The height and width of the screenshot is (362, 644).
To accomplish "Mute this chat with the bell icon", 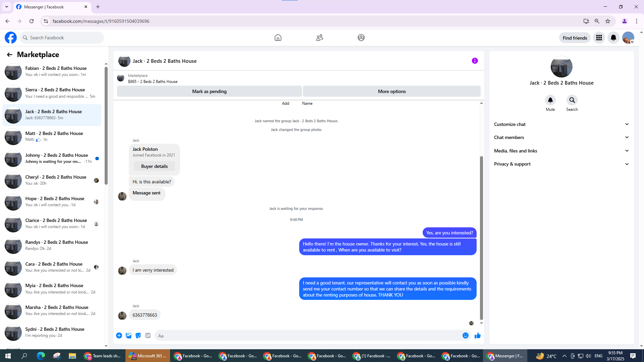I will click(x=550, y=100).
